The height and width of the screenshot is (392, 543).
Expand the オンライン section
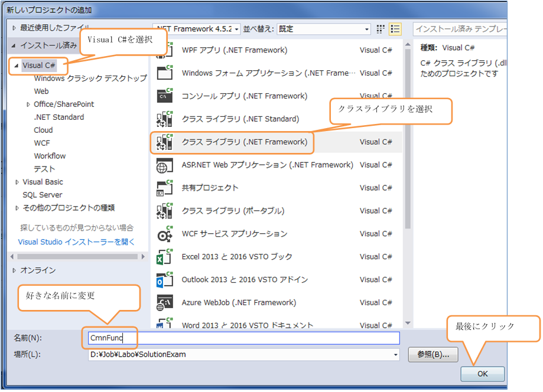(15, 270)
